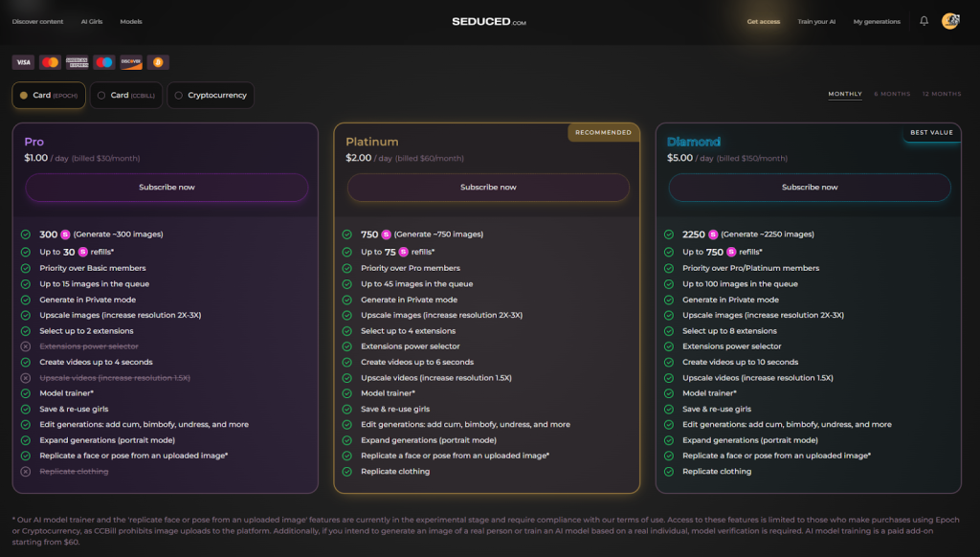Click the Mastercard payment icon
This screenshot has width=980, height=557.
(x=50, y=62)
